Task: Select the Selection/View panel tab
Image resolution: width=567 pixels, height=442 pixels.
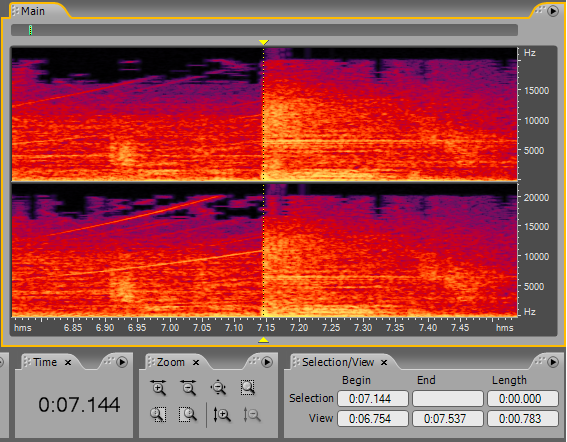Action: (x=338, y=362)
